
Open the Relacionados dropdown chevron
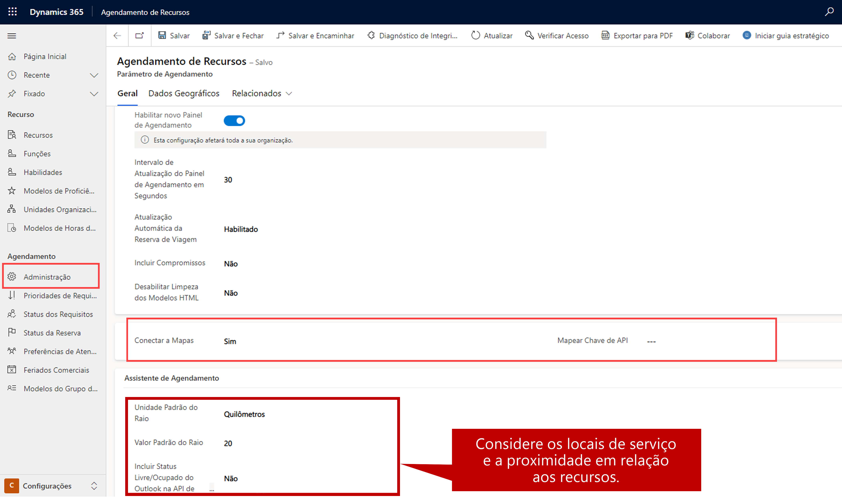[x=289, y=94]
